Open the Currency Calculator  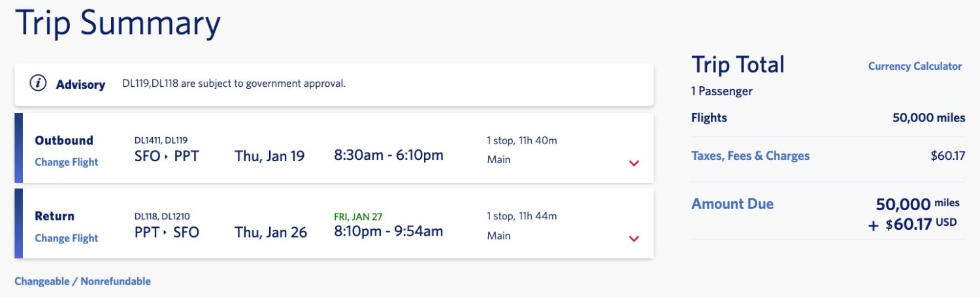click(915, 66)
